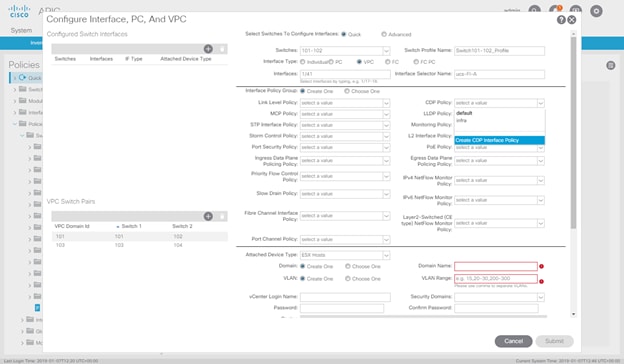Choose FC PC interface type
The width and height of the screenshot is (624, 364).
[416, 62]
